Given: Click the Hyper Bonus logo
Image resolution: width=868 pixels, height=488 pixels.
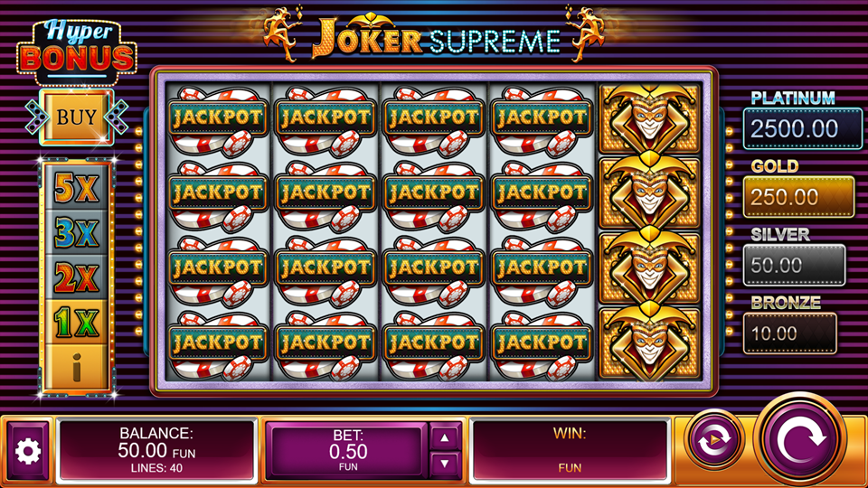Looking at the screenshot, I should pos(76,52).
